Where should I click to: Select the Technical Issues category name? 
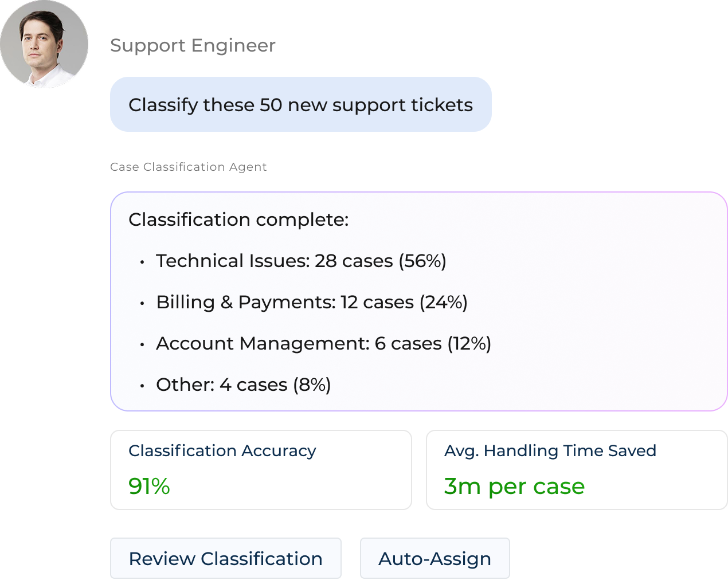pyautogui.click(x=233, y=261)
